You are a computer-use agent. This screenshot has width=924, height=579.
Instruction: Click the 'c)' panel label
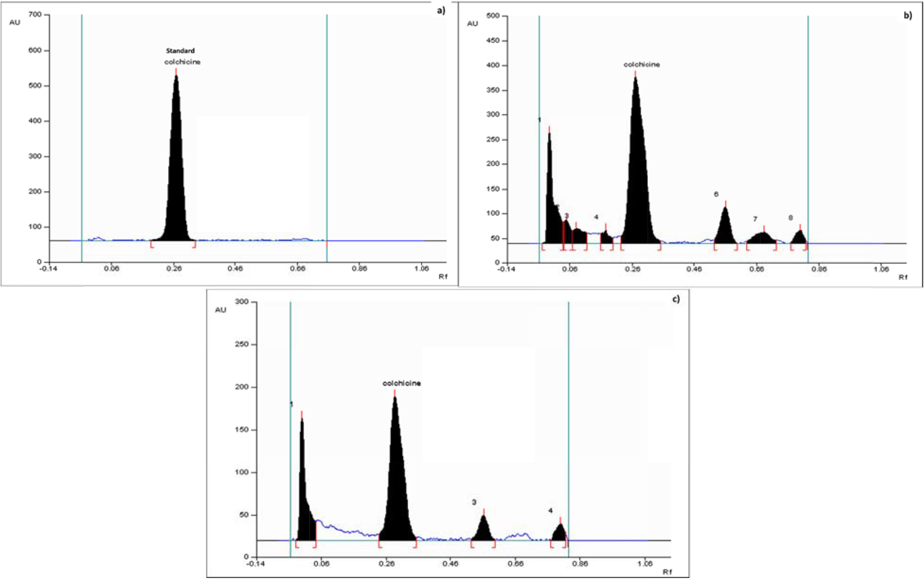[675, 299]
